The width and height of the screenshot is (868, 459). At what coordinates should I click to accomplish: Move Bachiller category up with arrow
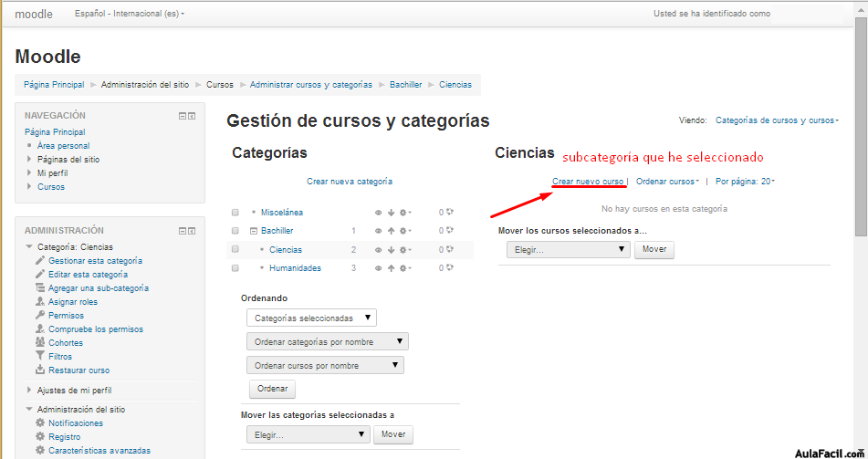coord(391,231)
